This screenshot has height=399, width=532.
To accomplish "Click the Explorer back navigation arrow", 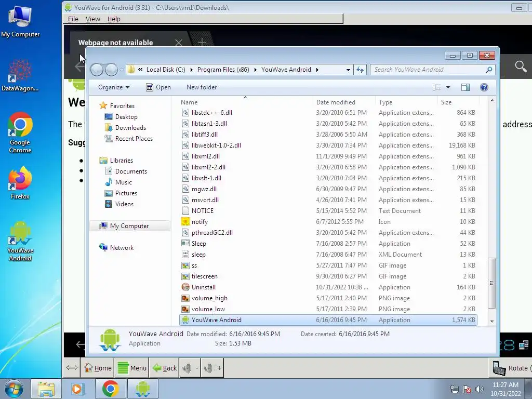I will (97, 70).
